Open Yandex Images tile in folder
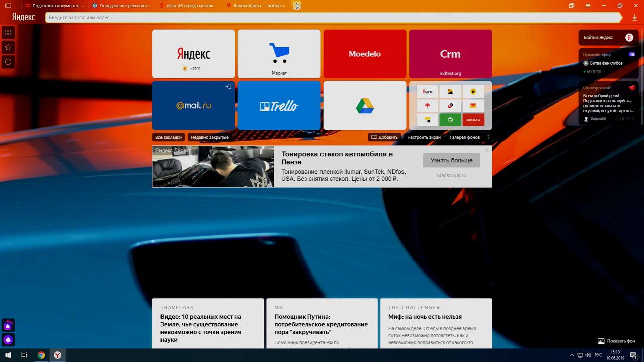 (450, 92)
